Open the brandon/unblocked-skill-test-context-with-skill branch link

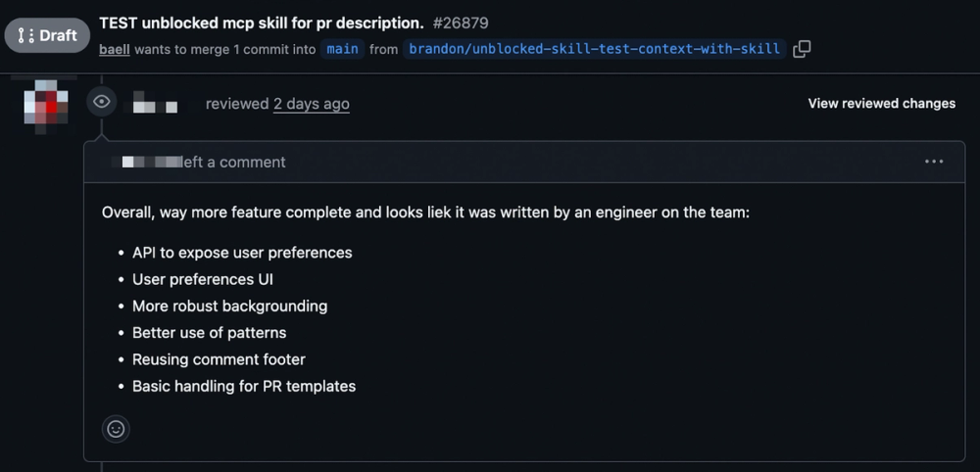pos(595,49)
